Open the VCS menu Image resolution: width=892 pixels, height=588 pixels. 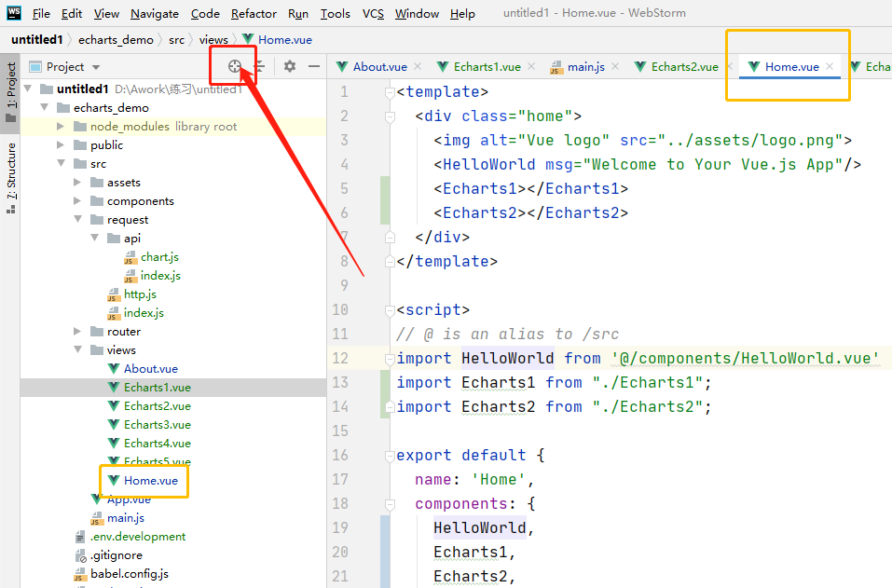(x=373, y=14)
